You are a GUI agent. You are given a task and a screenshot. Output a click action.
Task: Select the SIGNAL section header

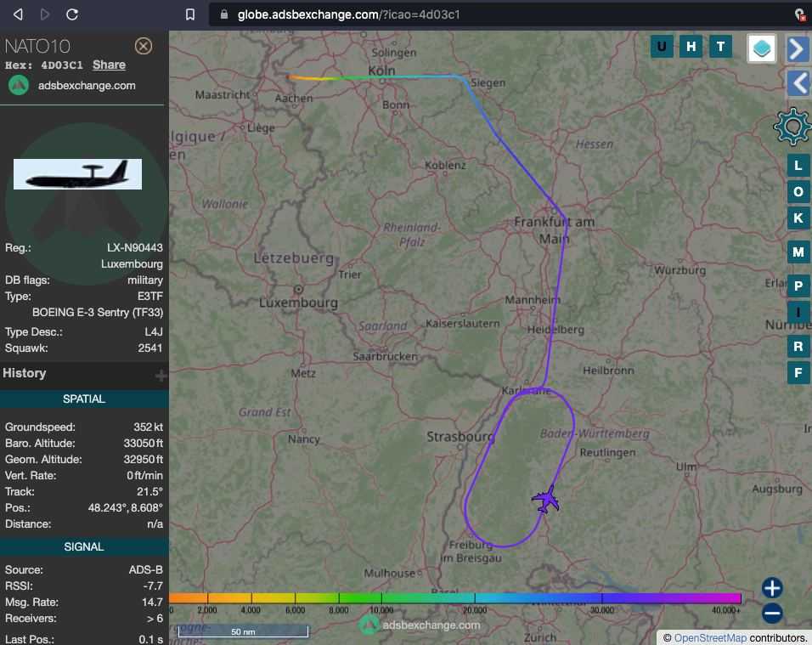click(x=84, y=546)
